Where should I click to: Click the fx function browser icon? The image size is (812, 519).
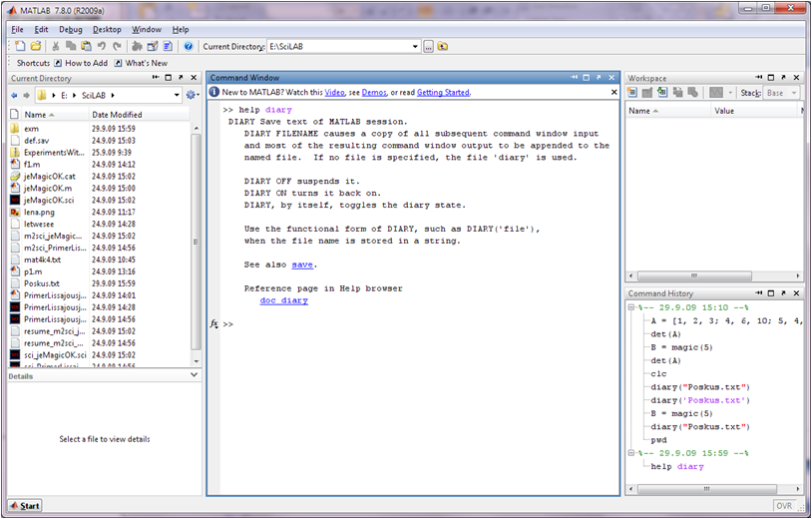[213, 323]
